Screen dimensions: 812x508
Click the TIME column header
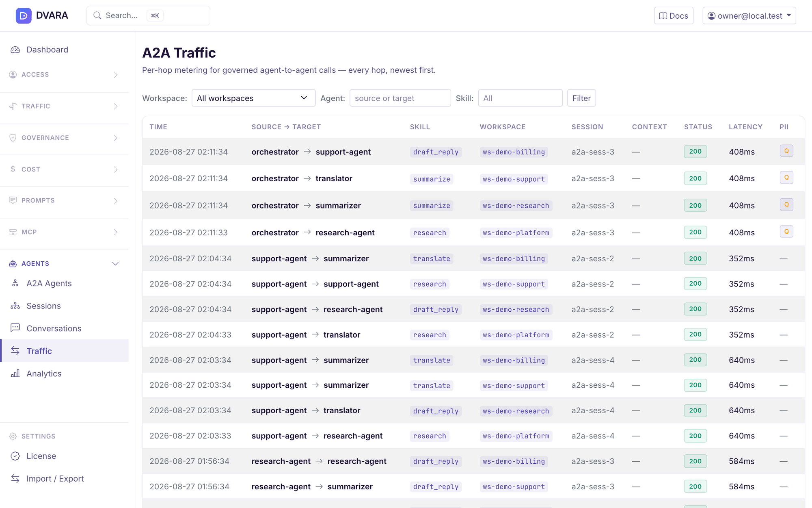pyautogui.click(x=158, y=127)
